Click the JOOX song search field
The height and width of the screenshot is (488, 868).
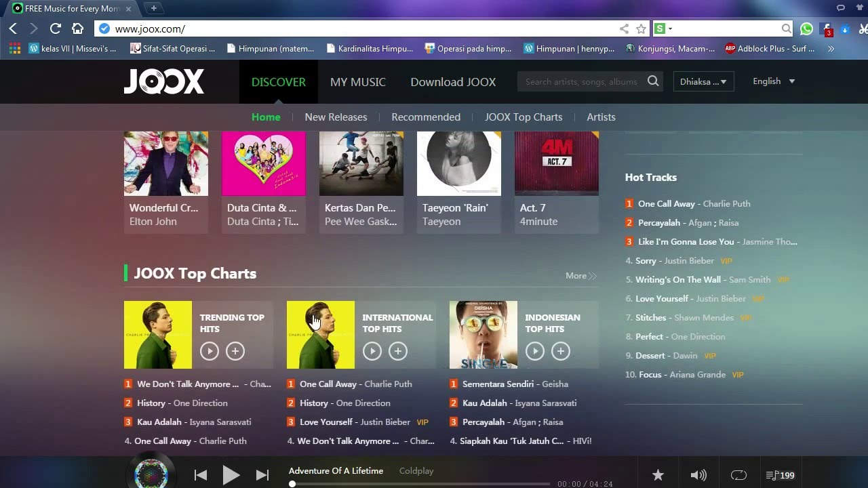pos(581,81)
